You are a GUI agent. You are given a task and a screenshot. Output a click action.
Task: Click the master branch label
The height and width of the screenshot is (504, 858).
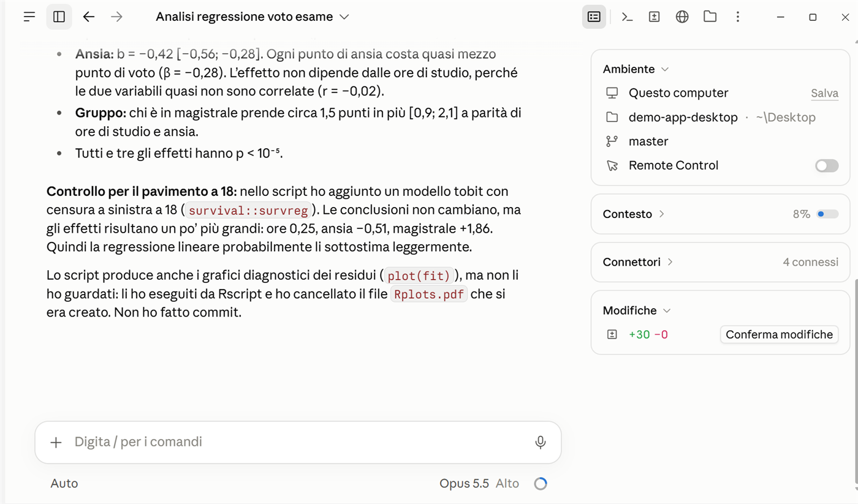[x=648, y=141]
